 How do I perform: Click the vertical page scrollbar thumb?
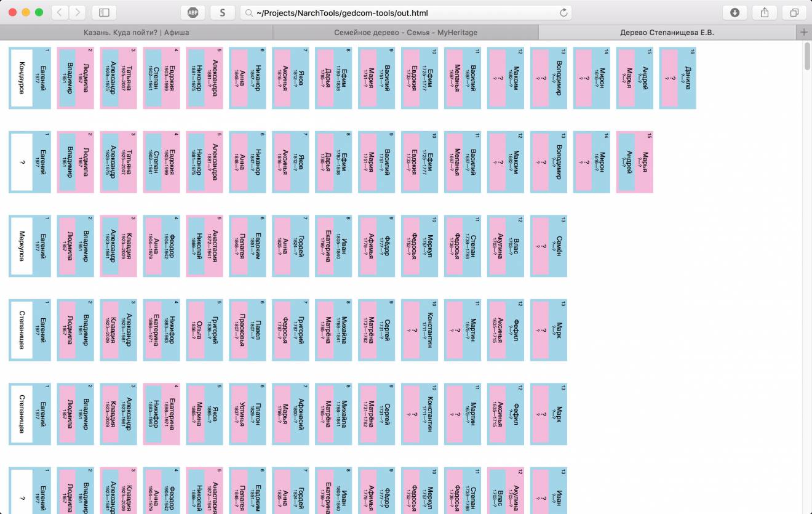pos(808,55)
